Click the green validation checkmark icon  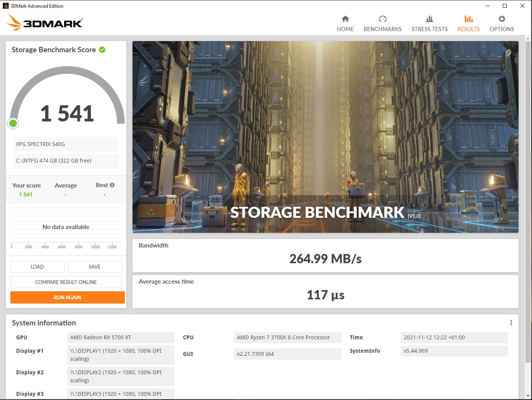(102, 50)
